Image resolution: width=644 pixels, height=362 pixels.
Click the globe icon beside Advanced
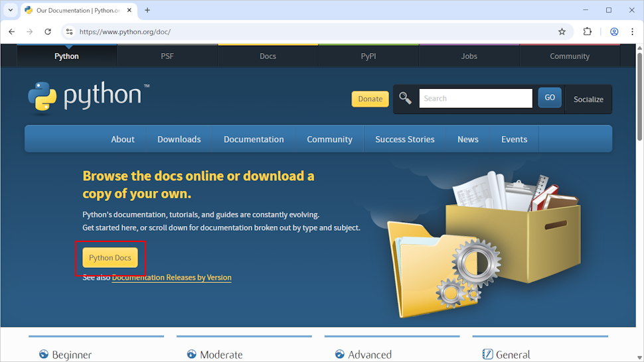click(x=340, y=354)
